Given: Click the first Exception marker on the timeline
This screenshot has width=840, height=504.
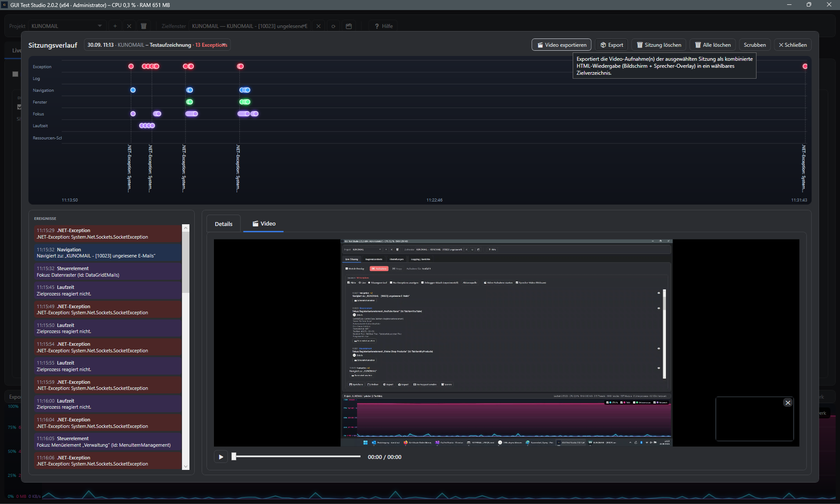Looking at the screenshot, I should click(131, 66).
